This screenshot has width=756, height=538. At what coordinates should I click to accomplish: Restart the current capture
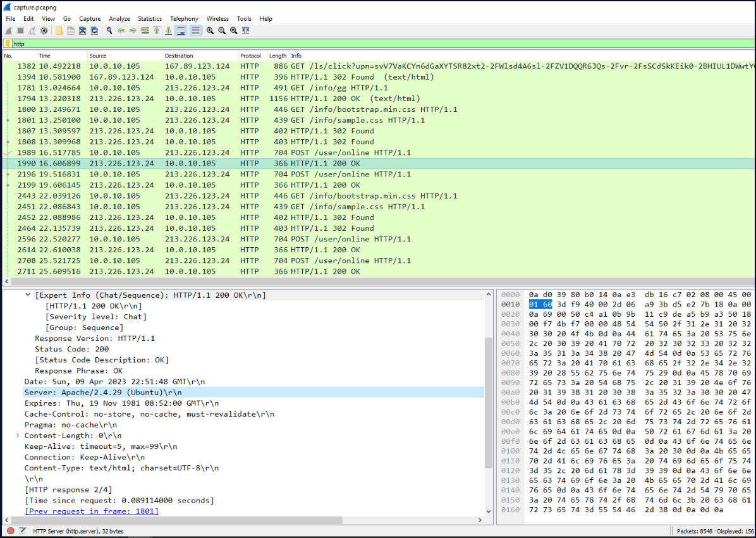(x=32, y=31)
